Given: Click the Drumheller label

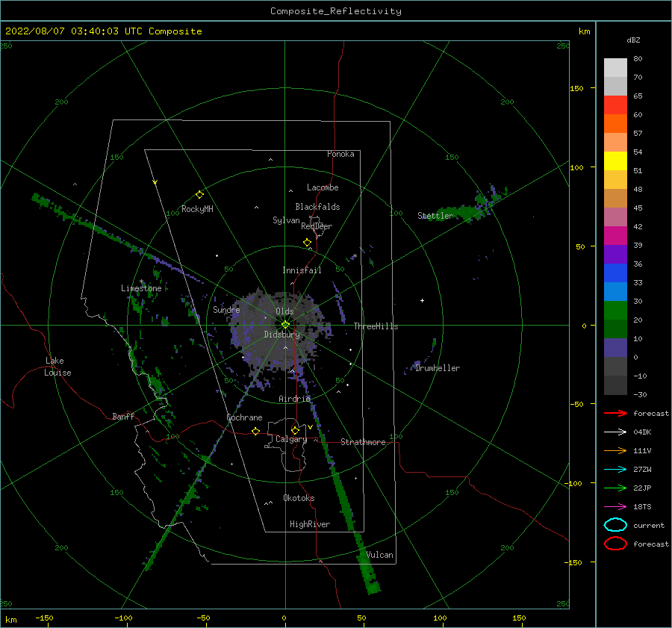Looking at the screenshot, I should click(x=438, y=368).
